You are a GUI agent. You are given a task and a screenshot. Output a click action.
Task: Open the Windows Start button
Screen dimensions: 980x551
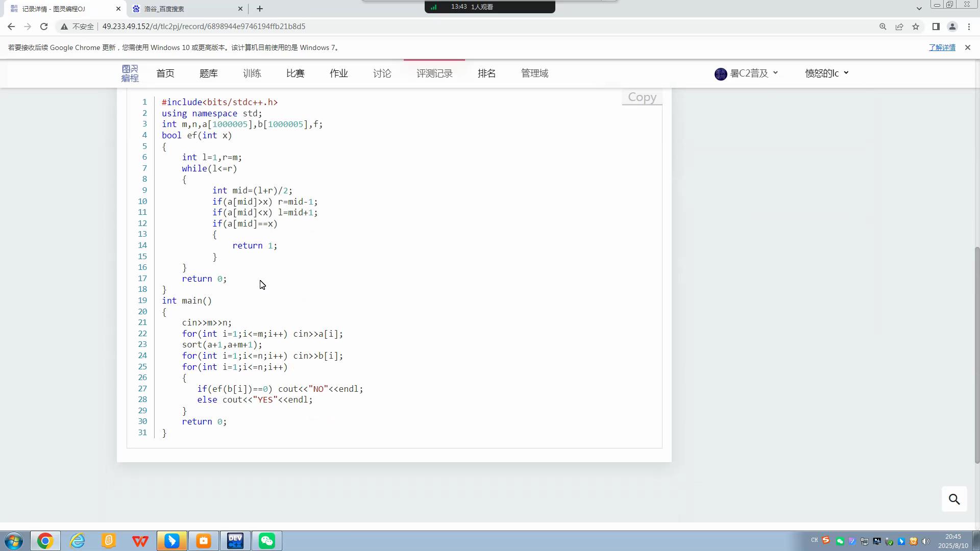[x=14, y=541]
